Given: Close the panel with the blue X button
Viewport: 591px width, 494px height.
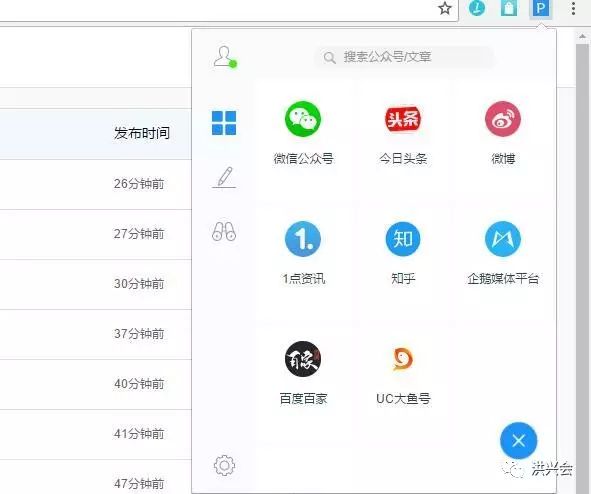Looking at the screenshot, I should [x=519, y=440].
